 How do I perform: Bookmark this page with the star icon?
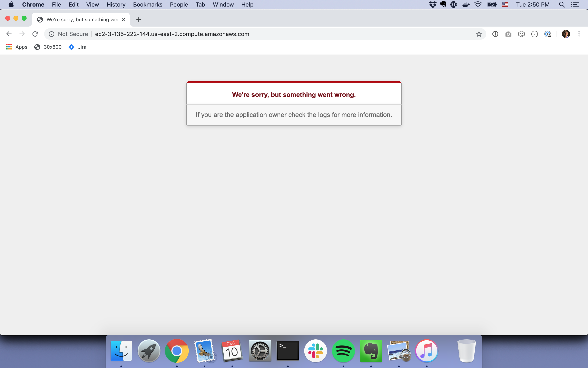pyautogui.click(x=479, y=34)
